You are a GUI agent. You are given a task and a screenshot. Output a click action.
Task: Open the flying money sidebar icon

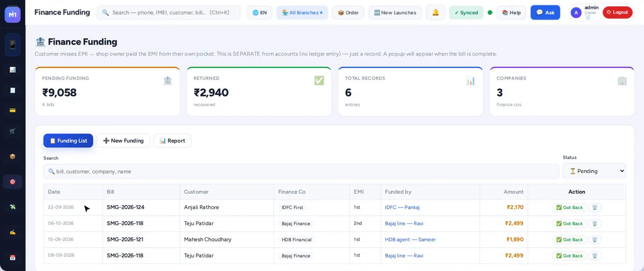coord(12,207)
